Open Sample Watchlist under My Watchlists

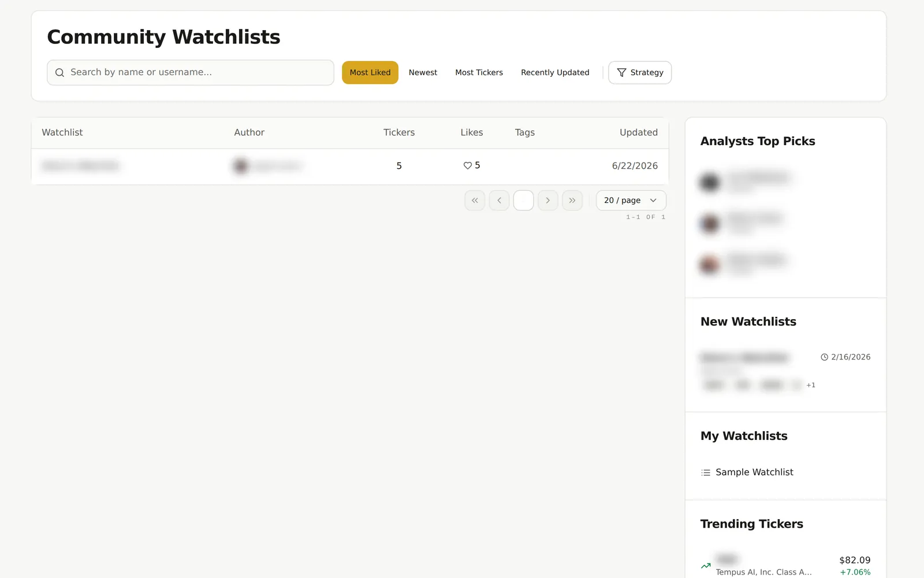[x=754, y=472]
